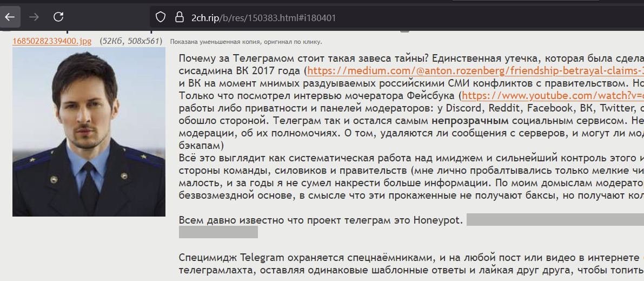Reveal the grey spoiler after Honeypot sentence

tap(555, 220)
